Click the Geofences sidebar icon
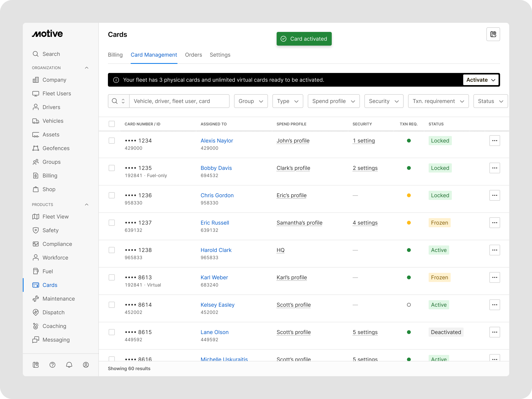This screenshot has width=532, height=399. [36, 148]
